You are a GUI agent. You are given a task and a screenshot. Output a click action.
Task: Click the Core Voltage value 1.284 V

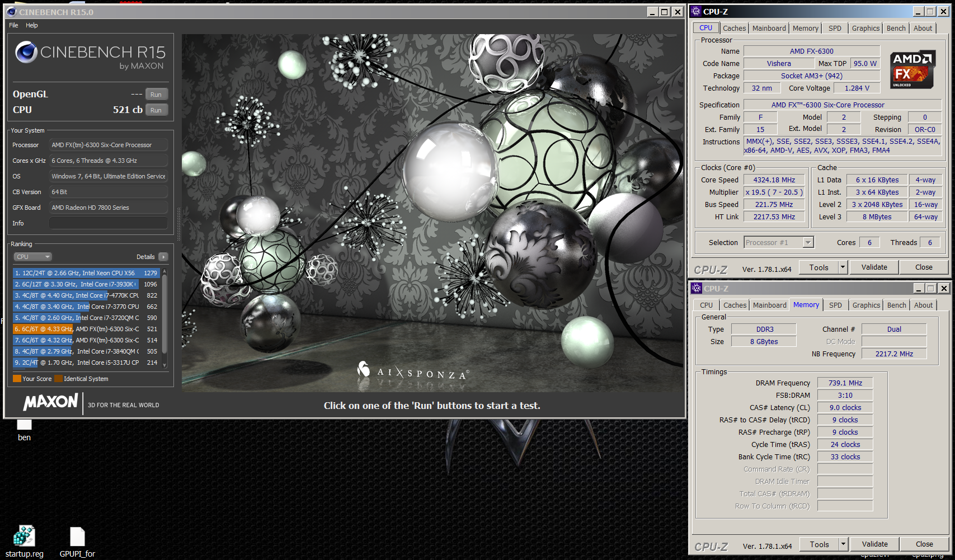point(857,88)
